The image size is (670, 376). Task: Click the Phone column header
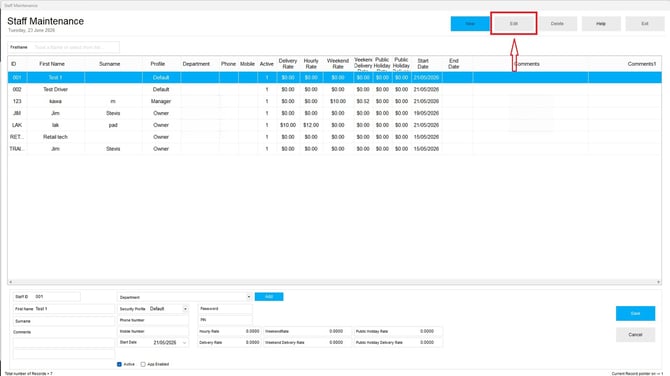point(228,64)
